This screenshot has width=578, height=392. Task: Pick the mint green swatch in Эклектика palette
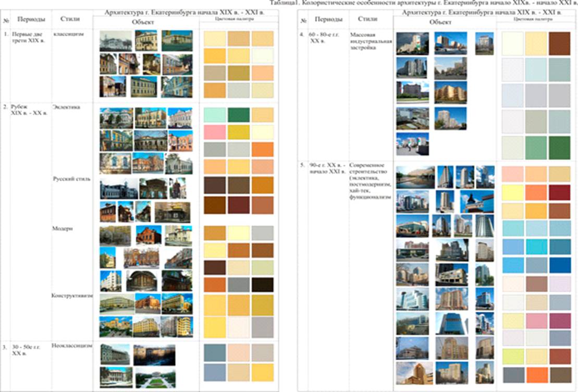click(214, 115)
